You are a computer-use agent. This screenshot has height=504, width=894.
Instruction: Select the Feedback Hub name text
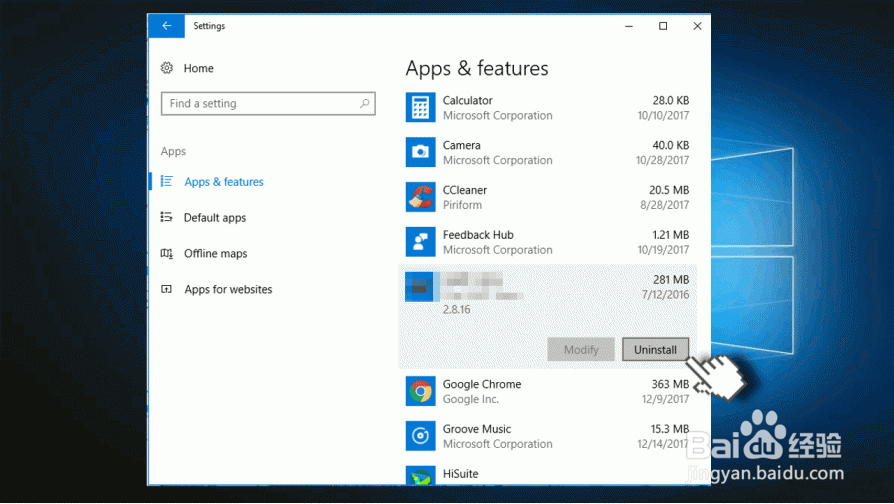pos(478,235)
